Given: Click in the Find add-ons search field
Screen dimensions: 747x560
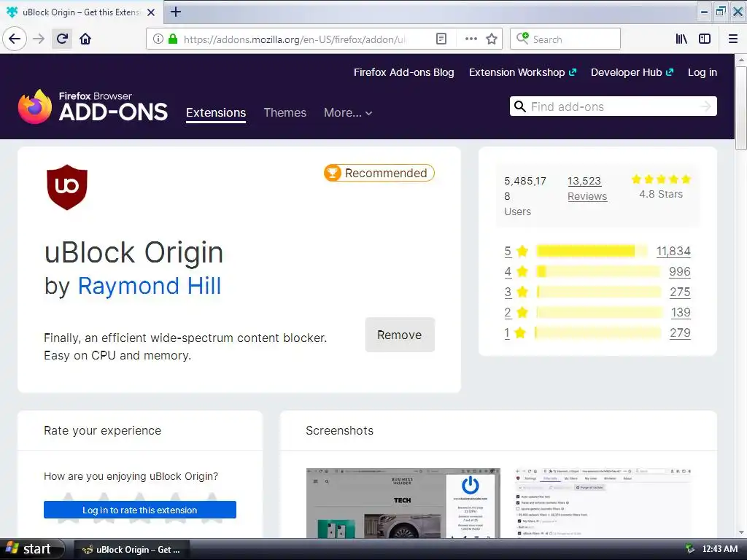Looking at the screenshot, I should tap(613, 106).
